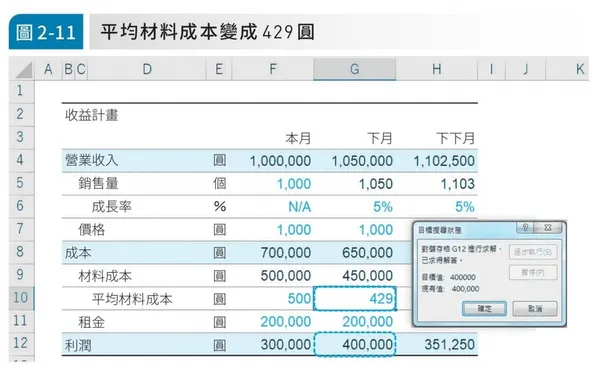Click the 材料成本 row label
Image resolution: width=600 pixels, height=367 pixels.
(x=105, y=276)
